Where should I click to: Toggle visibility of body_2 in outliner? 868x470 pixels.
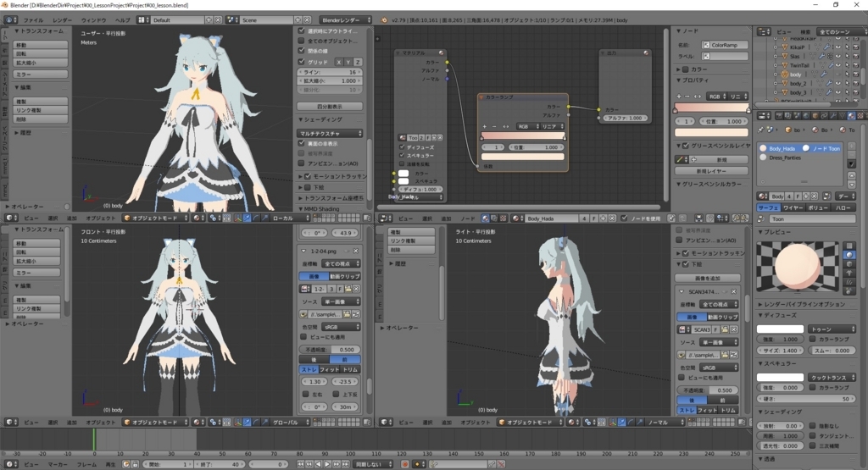[x=838, y=84]
